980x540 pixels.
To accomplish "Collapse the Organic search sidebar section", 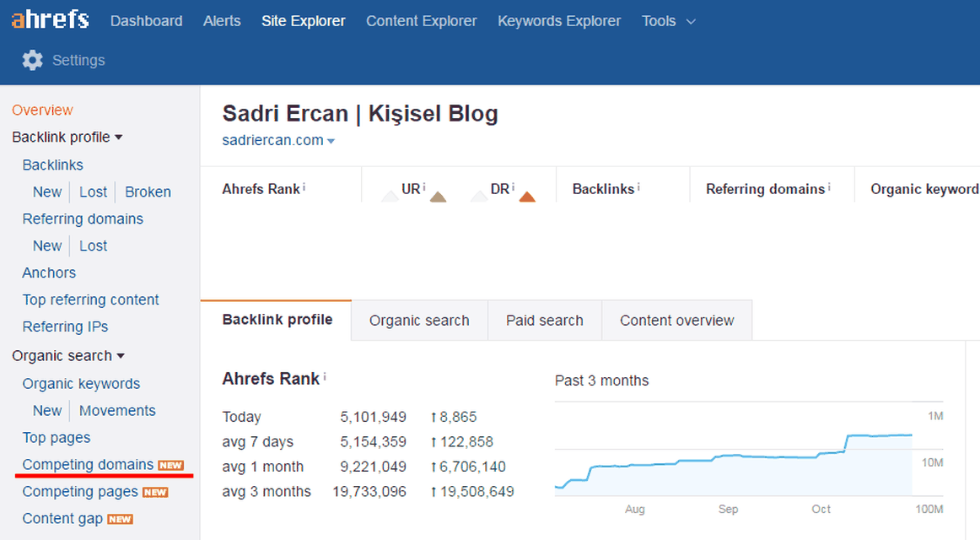I will [68, 355].
